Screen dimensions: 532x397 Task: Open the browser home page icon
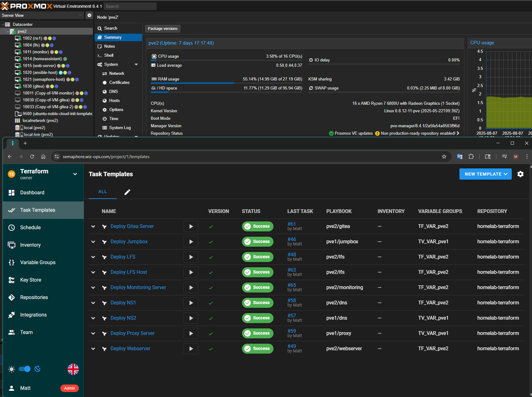(43, 157)
